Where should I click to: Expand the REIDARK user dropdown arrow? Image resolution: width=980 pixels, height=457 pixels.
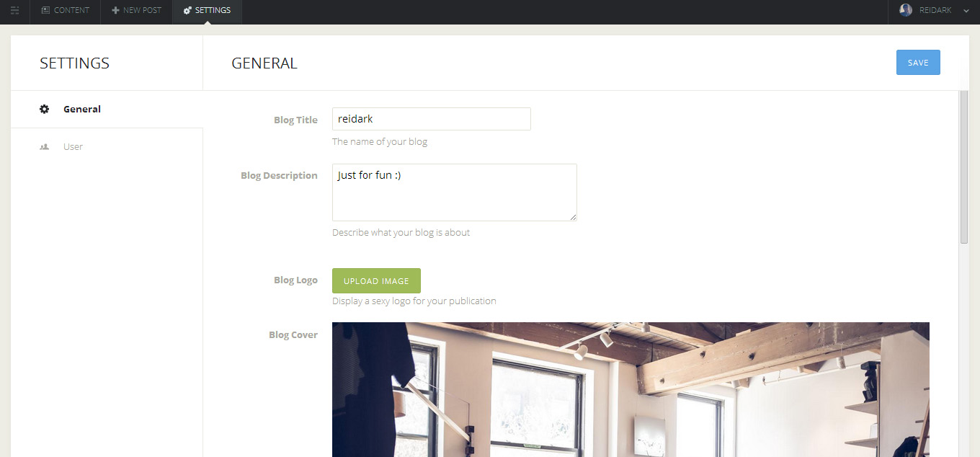(x=966, y=11)
